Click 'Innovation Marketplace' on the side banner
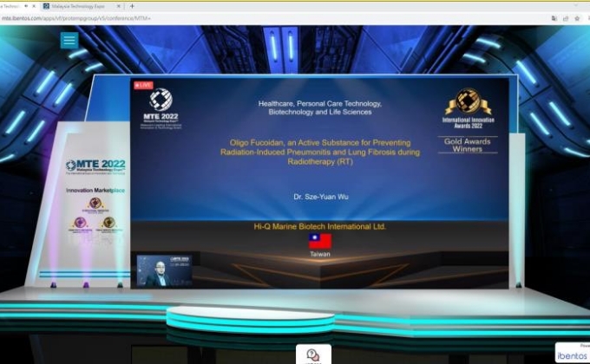 (x=95, y=191)
